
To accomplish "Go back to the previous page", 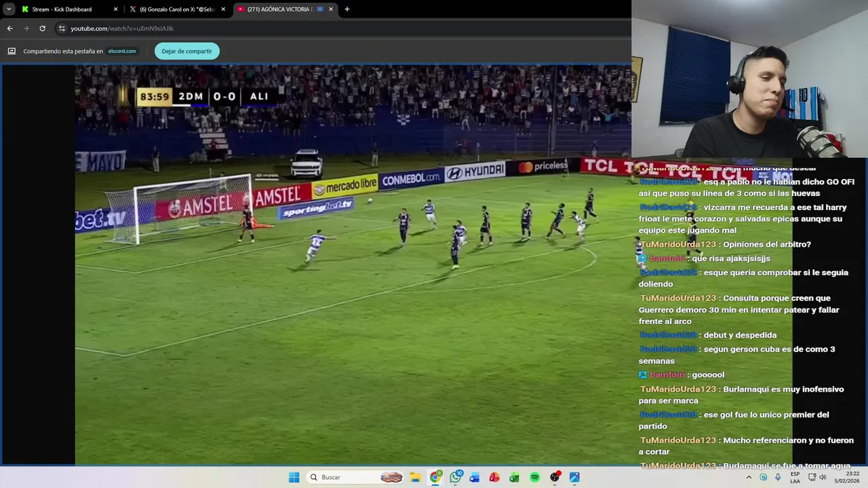I will (x=9, y=28).
